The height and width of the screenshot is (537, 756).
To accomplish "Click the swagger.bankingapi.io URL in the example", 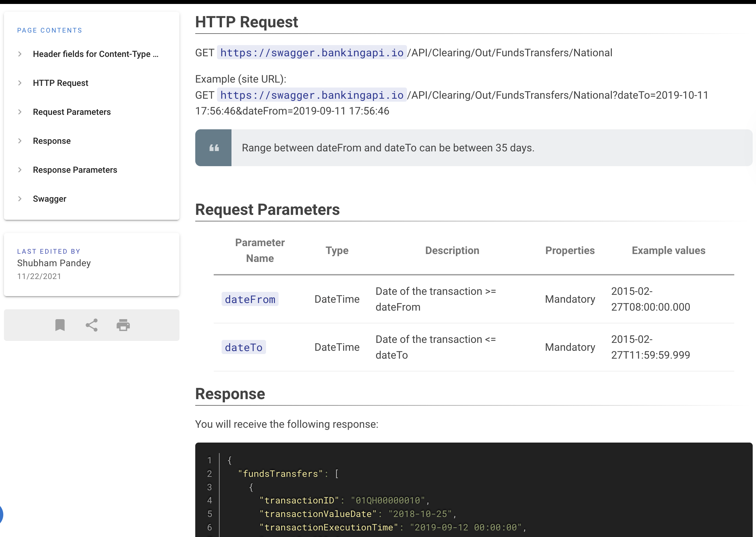I will 312,95.
